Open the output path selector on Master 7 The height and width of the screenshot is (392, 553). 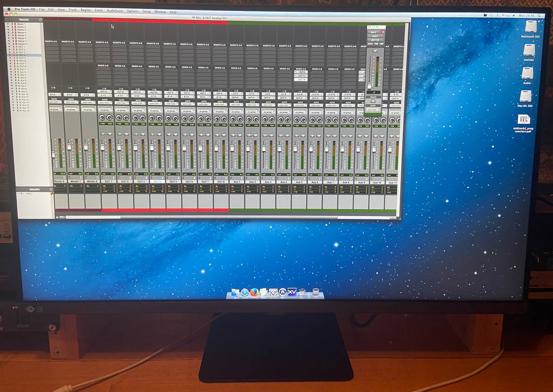click(x=71, y=95)
